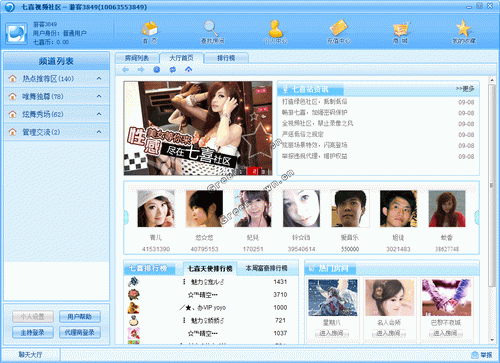Viewport: 500px width, 363px height.
Task: Switch to the 房间列表 tab
Action: (x=137, y=58)
